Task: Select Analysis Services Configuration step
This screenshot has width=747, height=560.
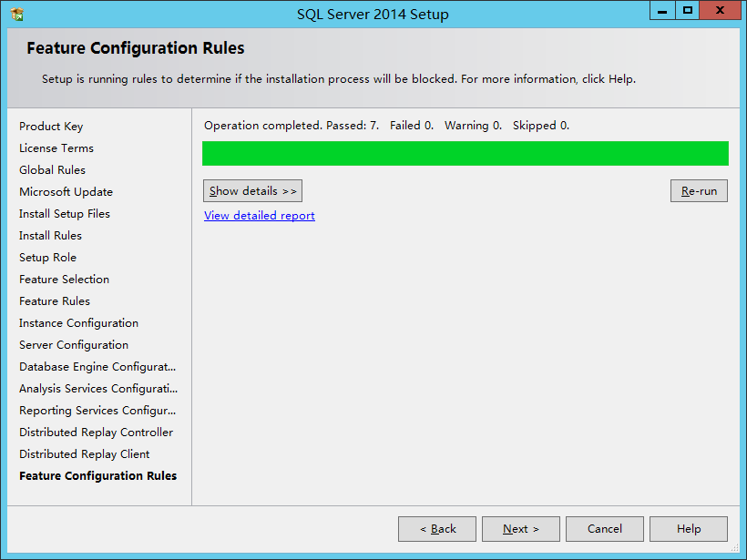Action: point(98,389)
